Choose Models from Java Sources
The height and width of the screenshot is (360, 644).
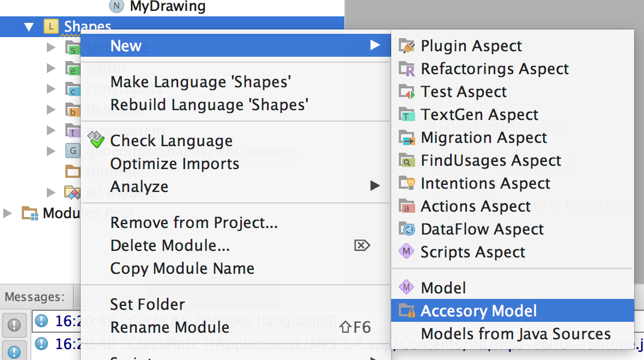point(515,334)
